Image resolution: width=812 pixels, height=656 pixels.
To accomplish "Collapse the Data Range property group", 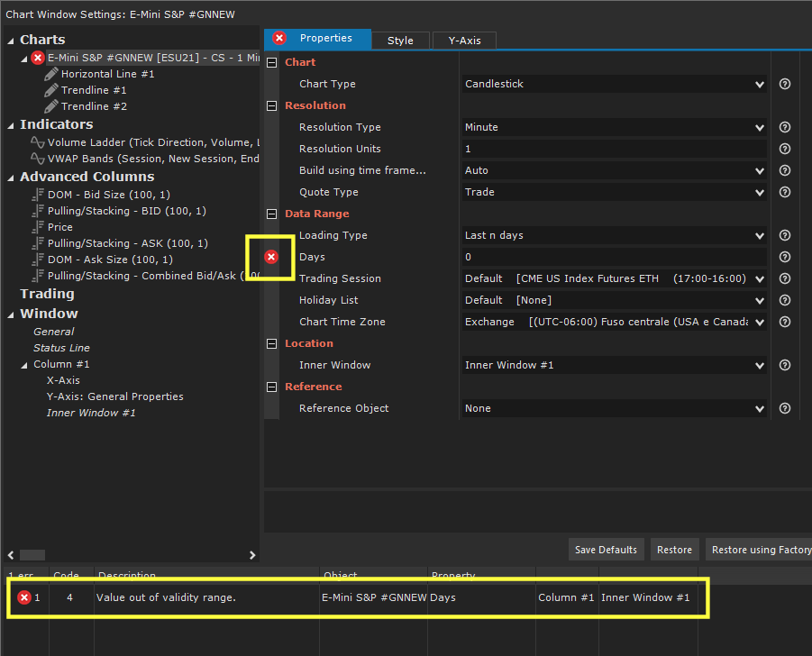I will [271, 214].
